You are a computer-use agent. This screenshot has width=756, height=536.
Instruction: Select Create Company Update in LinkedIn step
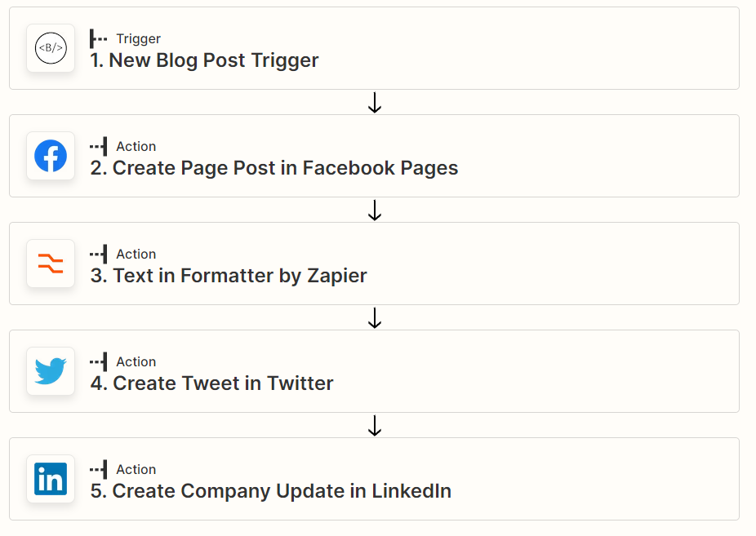(x=374, y=479)
